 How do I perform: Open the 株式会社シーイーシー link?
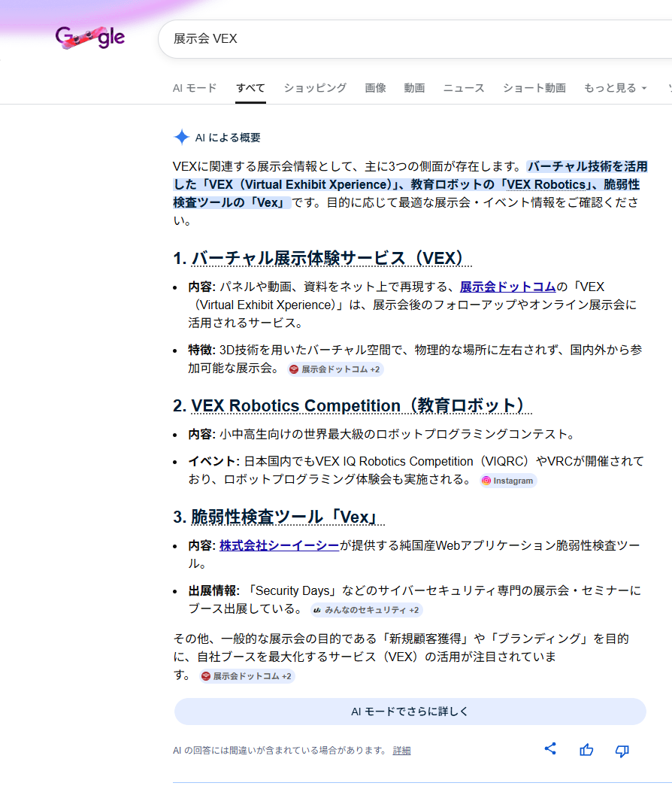pos(279,545)
